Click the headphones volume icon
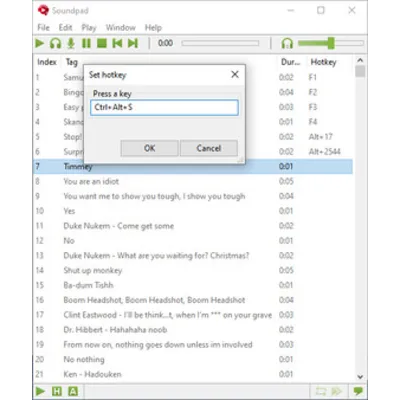The width and height of the screenshot is (400, 400). (287, 43)
